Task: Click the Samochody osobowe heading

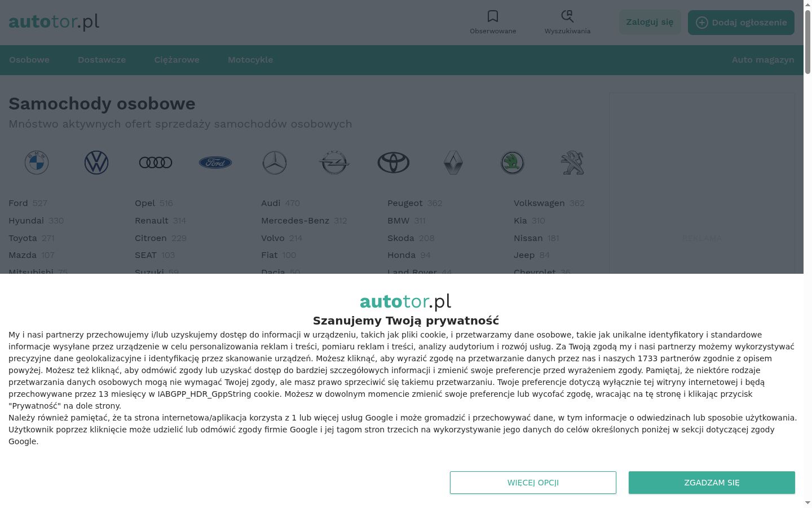Action: [102, 104]
